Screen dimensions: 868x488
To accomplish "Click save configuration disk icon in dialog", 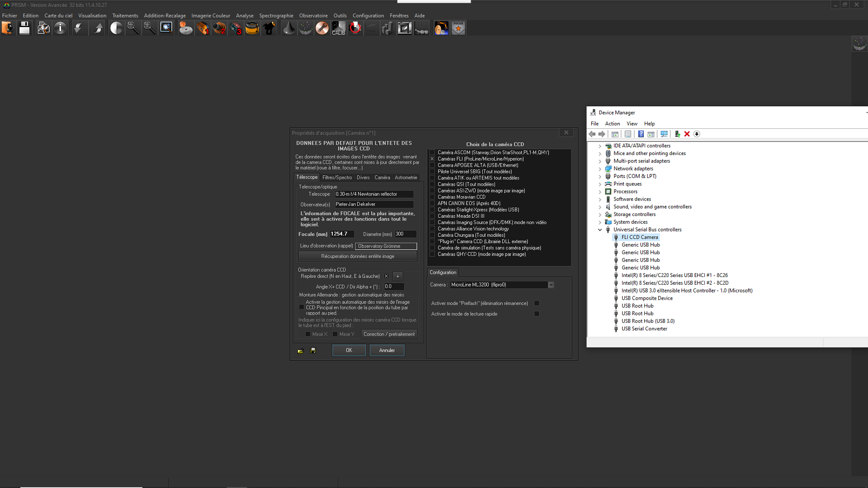I will [313, 351].
